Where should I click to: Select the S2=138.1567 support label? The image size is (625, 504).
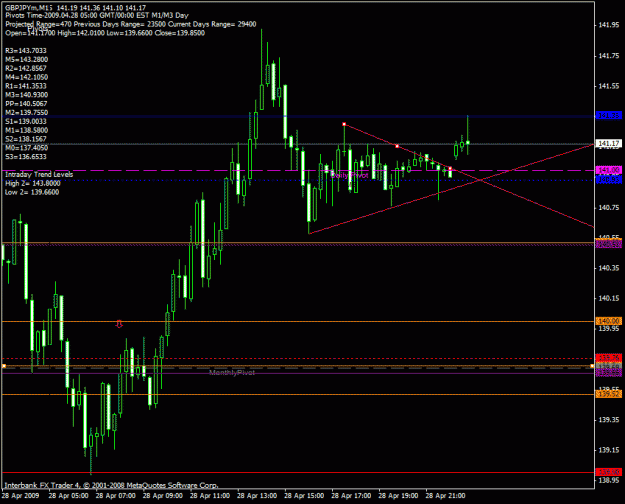point(26,139)
